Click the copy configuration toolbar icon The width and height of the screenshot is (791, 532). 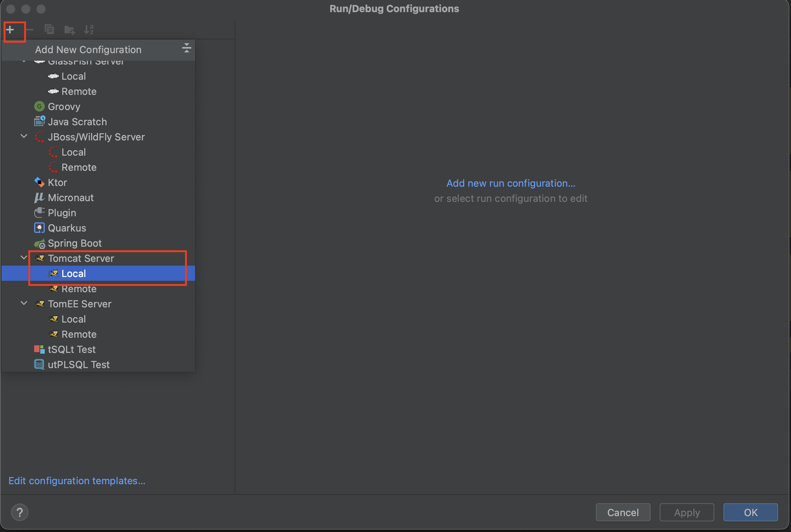pyautogui.click(x=49, y=30)
